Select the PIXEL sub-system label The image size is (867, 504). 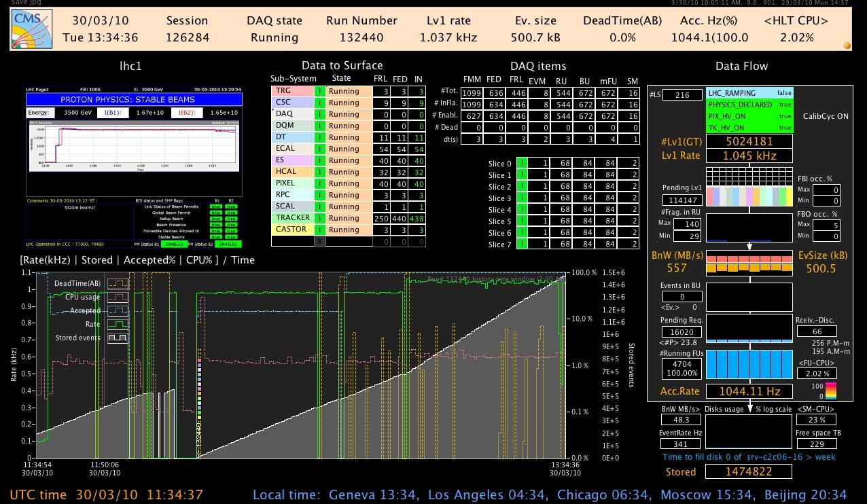[291, 183]
